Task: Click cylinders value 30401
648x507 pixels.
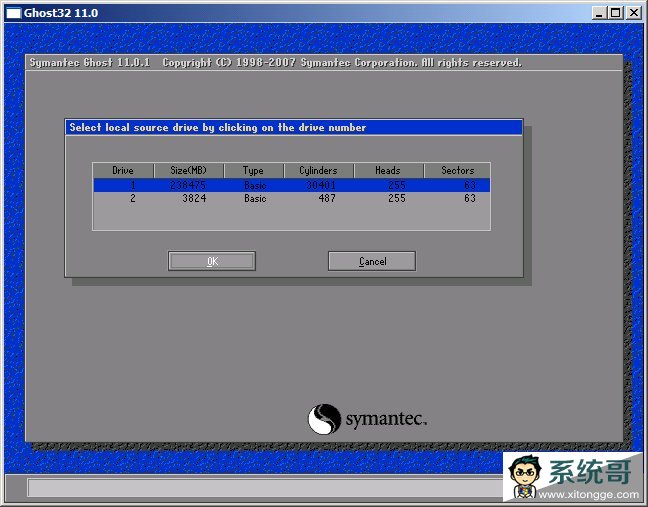Action: click(321, 185)
